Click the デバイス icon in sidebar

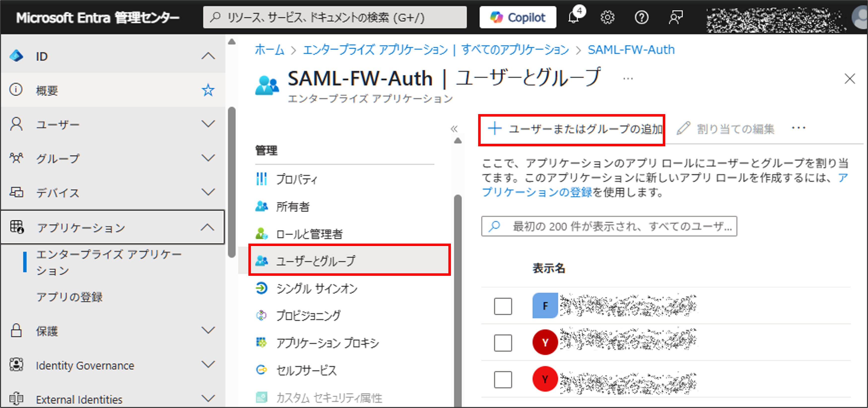coord(16,192)
